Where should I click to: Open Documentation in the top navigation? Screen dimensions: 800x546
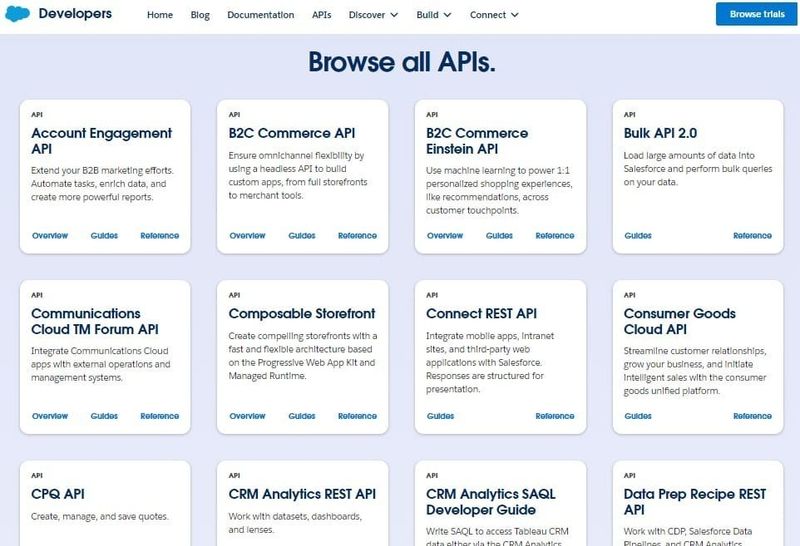tap(261, 15)
